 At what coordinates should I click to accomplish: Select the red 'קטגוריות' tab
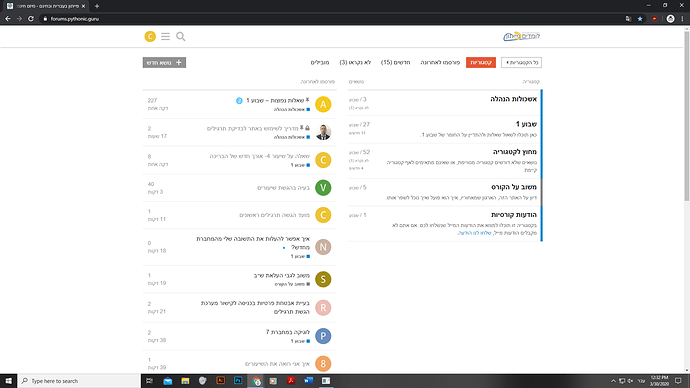click(481, 62)
